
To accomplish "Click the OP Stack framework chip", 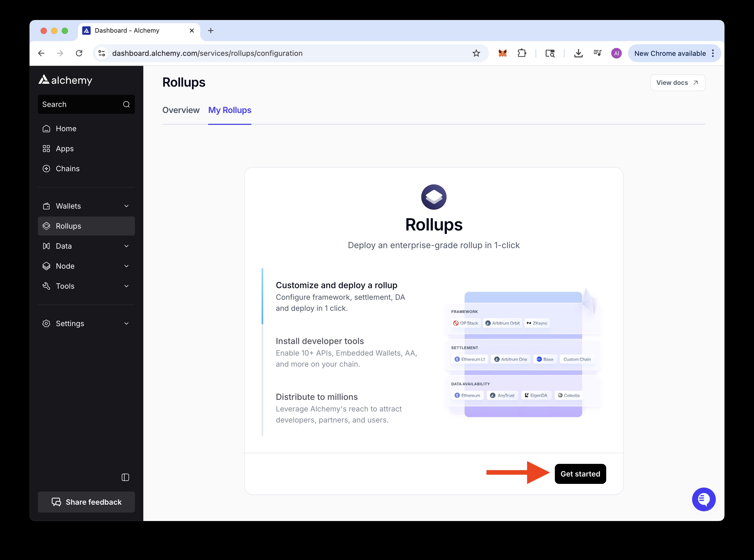I will click(x=466, y=323).
